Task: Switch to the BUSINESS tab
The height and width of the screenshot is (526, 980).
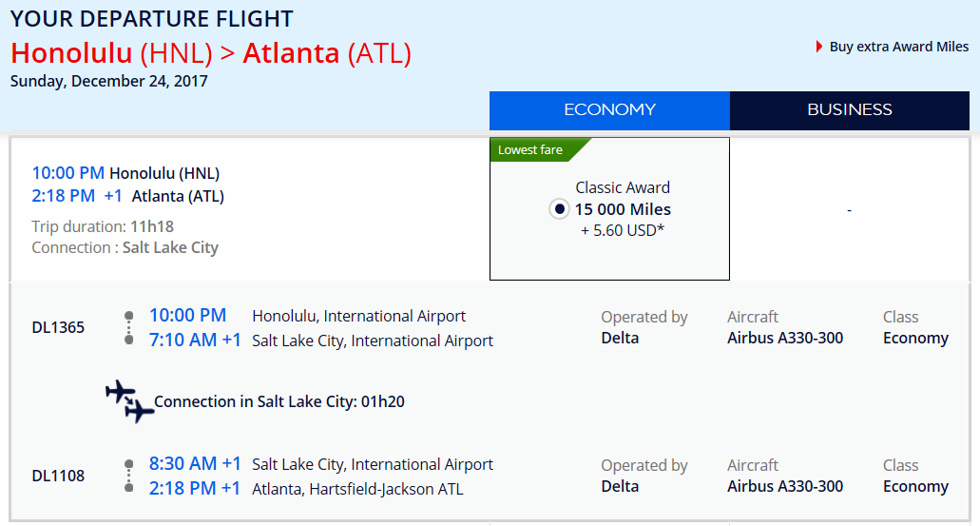Action: pos(850,110)
